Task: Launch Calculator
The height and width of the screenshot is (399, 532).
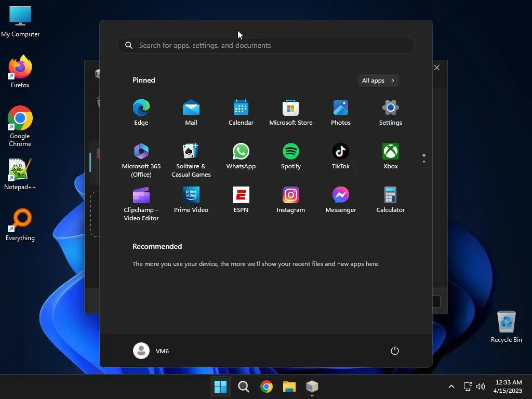Action: (391, 200)
